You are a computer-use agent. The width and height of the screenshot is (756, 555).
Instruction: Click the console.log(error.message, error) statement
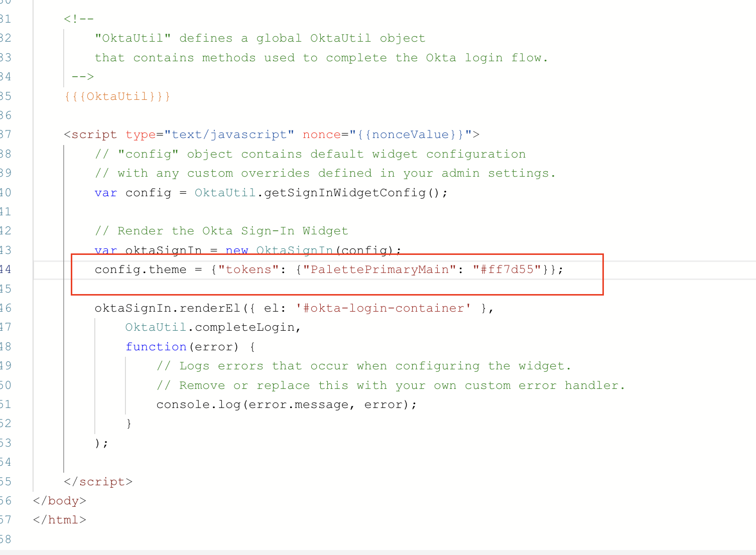286,404
